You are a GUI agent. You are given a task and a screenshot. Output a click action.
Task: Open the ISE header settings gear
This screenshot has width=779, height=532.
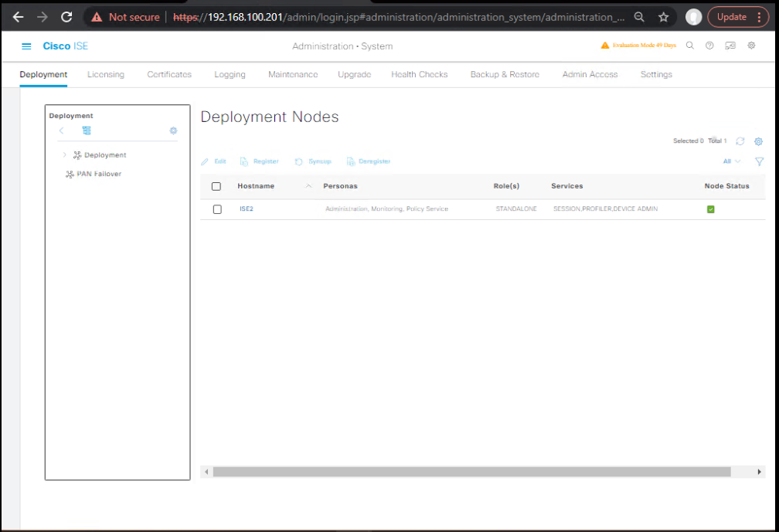[752, 46]
